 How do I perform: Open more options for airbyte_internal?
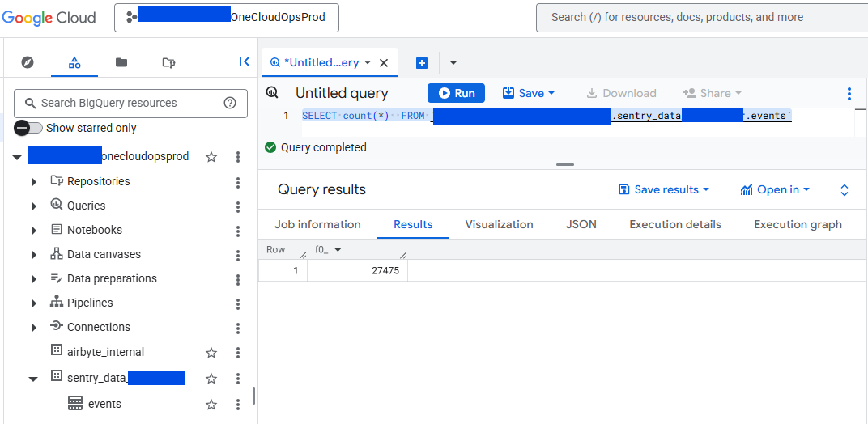point(238,353)
